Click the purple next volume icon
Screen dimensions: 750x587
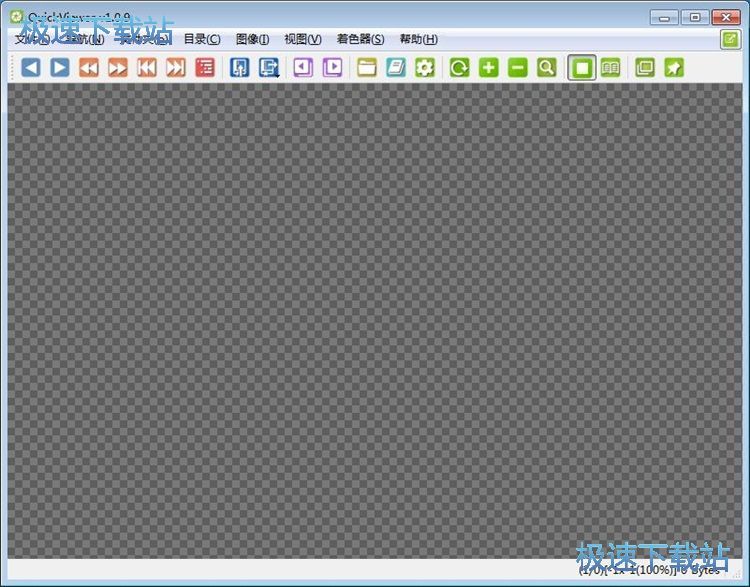(x=332, y=67)
